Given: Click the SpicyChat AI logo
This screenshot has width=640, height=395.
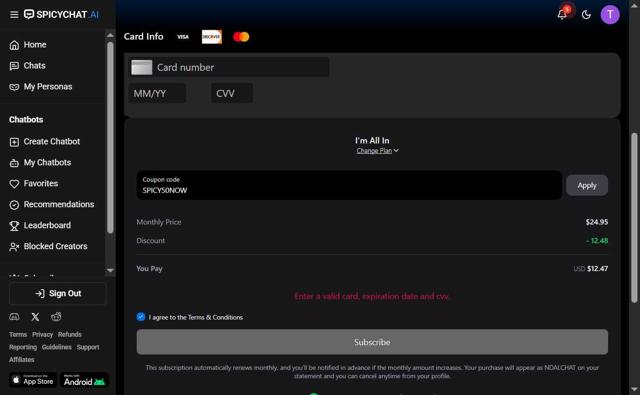Looking at the screenshot, I should [x=61, y=15].
